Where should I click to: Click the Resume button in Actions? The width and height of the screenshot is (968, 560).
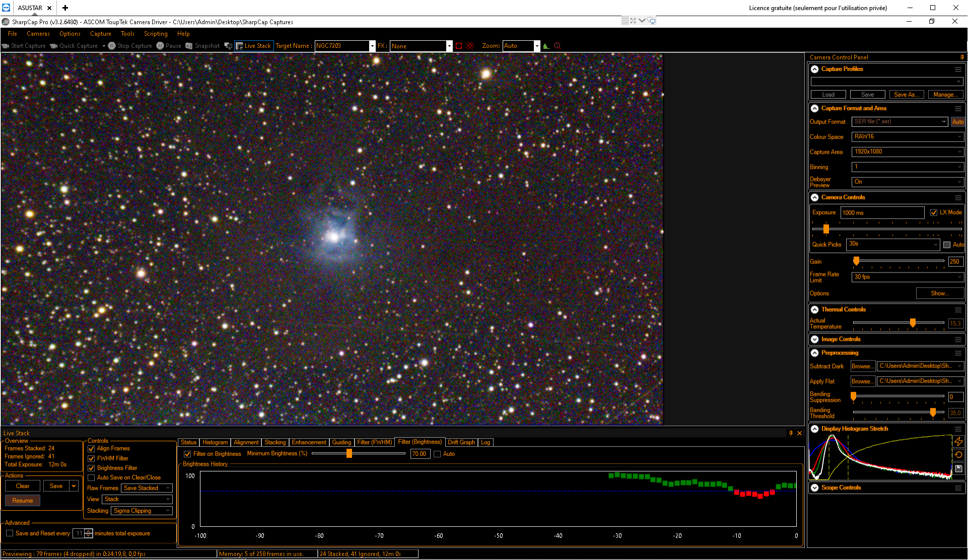[x=23, y=501]
